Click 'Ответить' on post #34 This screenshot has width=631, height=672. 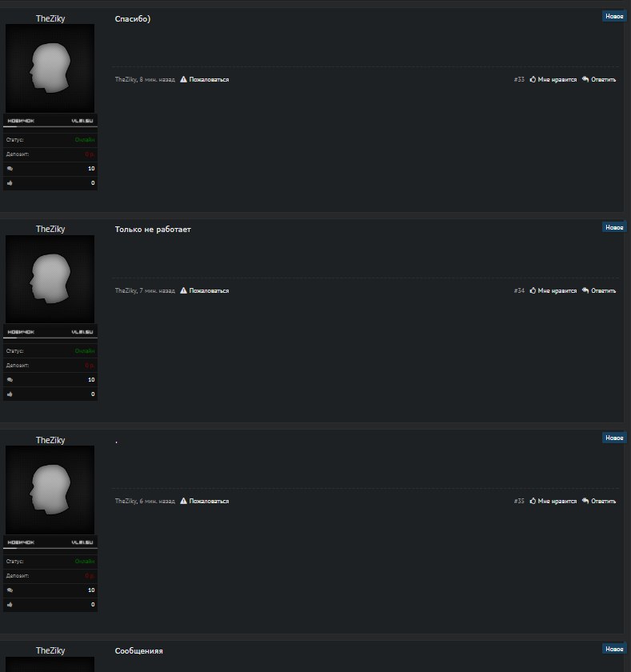[x=603, y=291]
